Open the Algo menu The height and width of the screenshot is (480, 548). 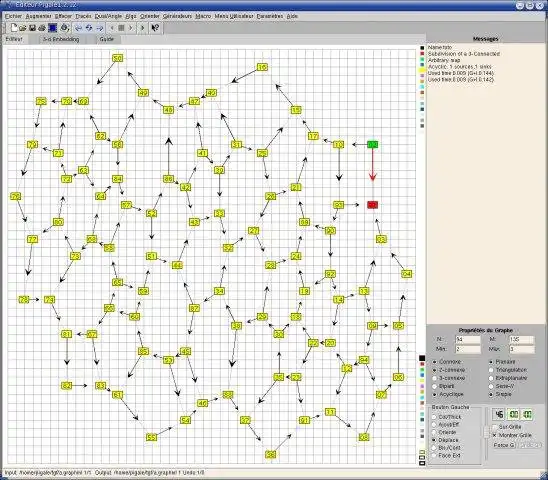point(131,16)
